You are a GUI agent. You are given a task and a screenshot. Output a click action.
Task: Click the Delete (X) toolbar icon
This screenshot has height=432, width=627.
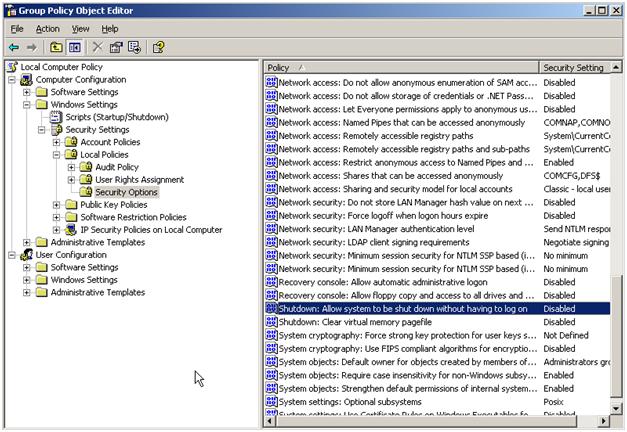click(98, 47)
